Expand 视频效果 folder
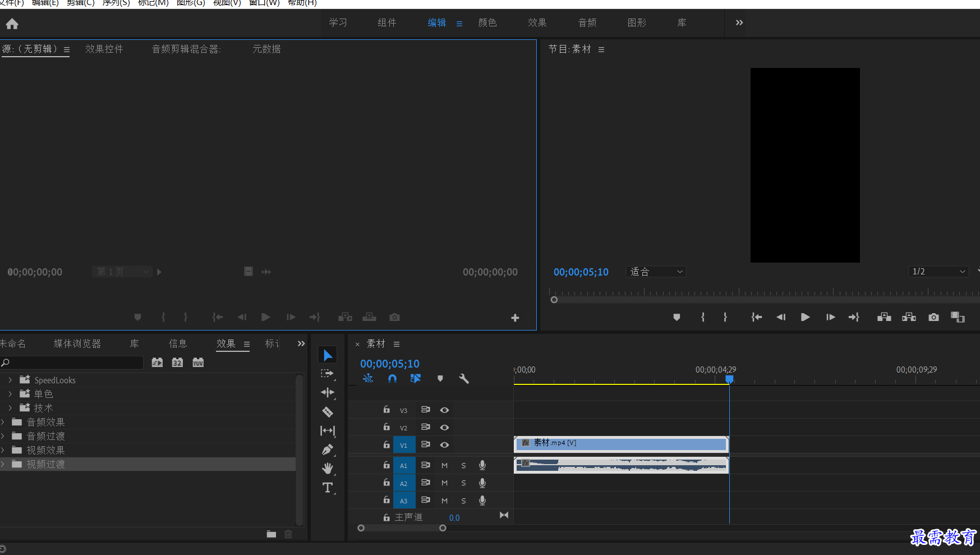980x555 pixels. click(x=3, y=450)
